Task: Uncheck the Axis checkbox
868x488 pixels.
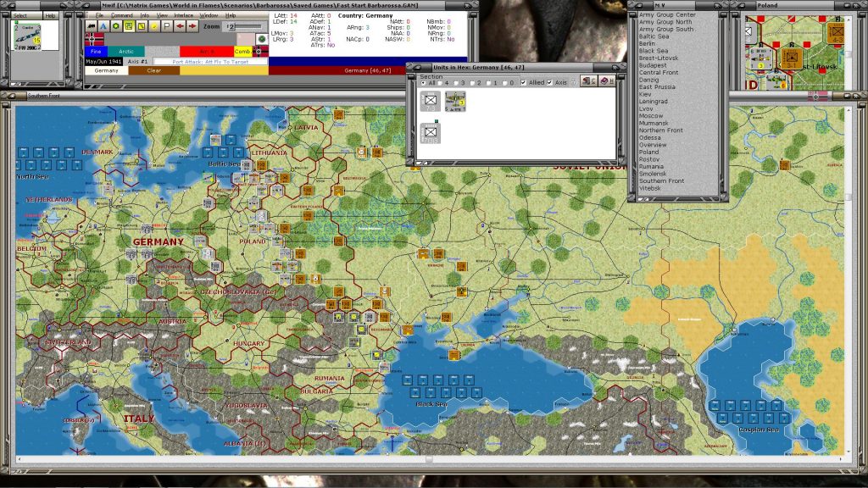Action: pyautogui.click(x=549, y=82)
